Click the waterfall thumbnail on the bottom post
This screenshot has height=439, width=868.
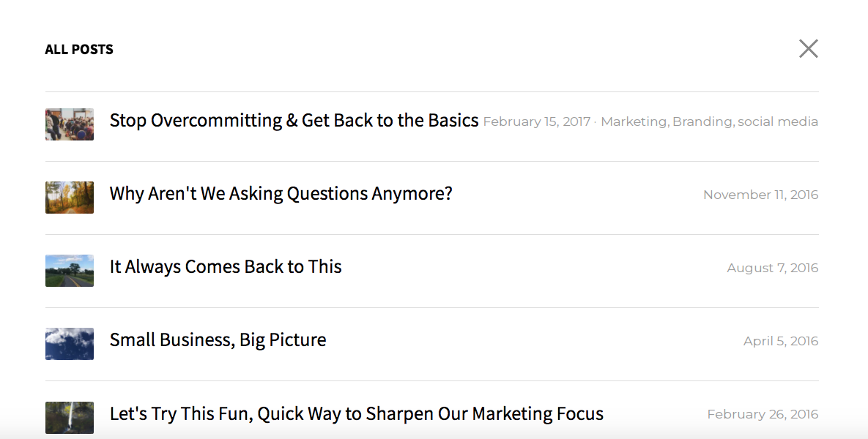69,417
